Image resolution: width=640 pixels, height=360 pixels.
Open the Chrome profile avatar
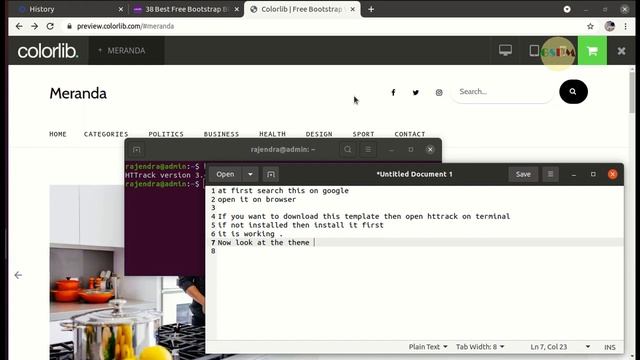coord(609,26)
